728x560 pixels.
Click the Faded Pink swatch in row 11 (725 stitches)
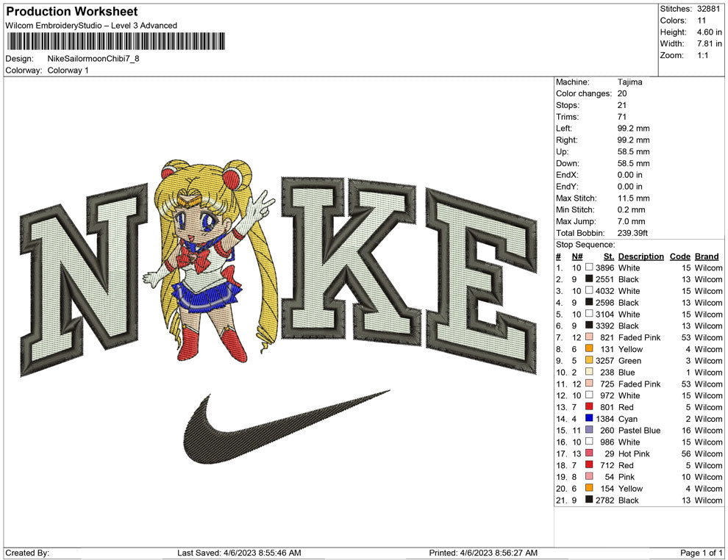pyautogui.click(x=589, y=383)
